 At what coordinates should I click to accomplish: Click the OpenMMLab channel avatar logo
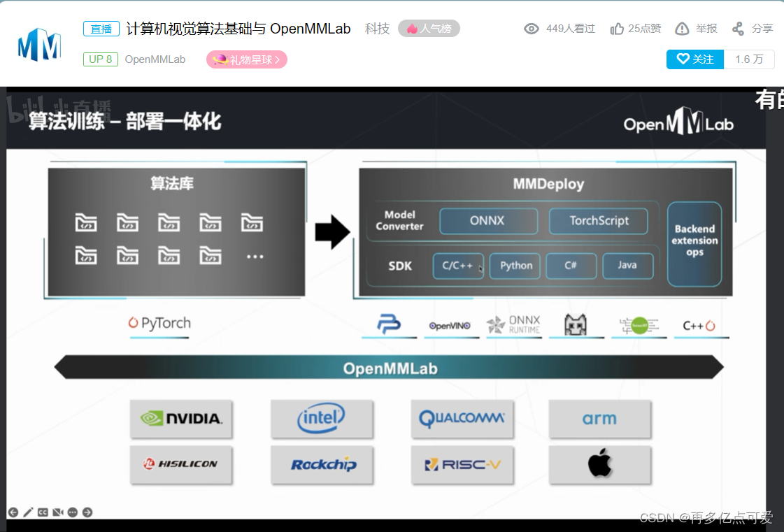point(39,45)
